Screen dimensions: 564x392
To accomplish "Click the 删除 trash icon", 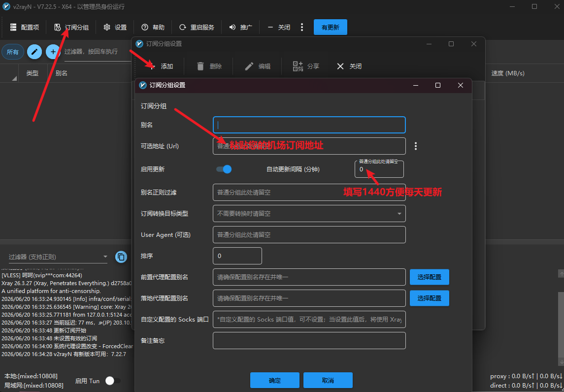I will pyautogui.click(x=200, y=66).
